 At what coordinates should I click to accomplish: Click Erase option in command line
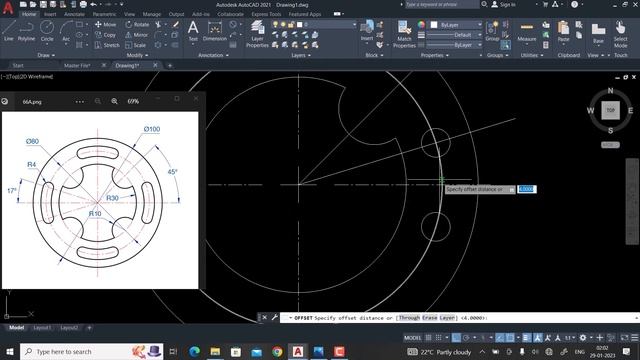pos(430,318)
